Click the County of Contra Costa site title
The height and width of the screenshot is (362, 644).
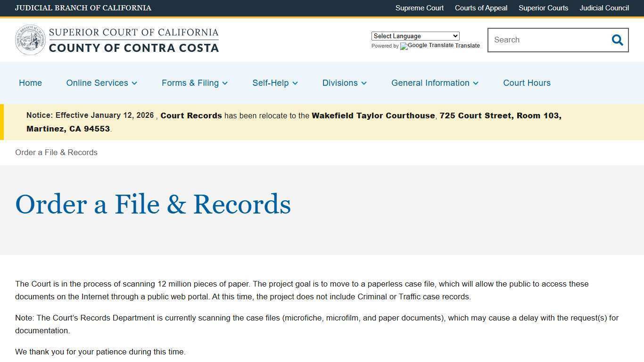click(x=133, y=48)
